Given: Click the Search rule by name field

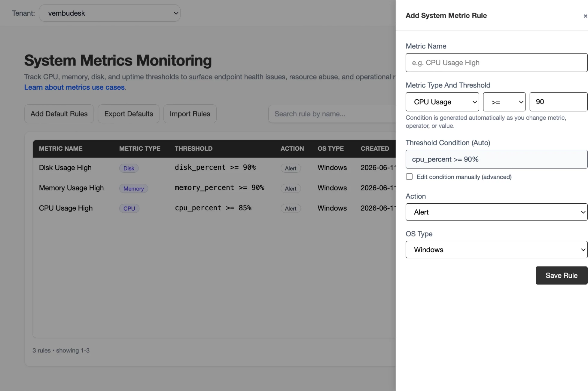Looking at the screenshot, I should [332, 114].
